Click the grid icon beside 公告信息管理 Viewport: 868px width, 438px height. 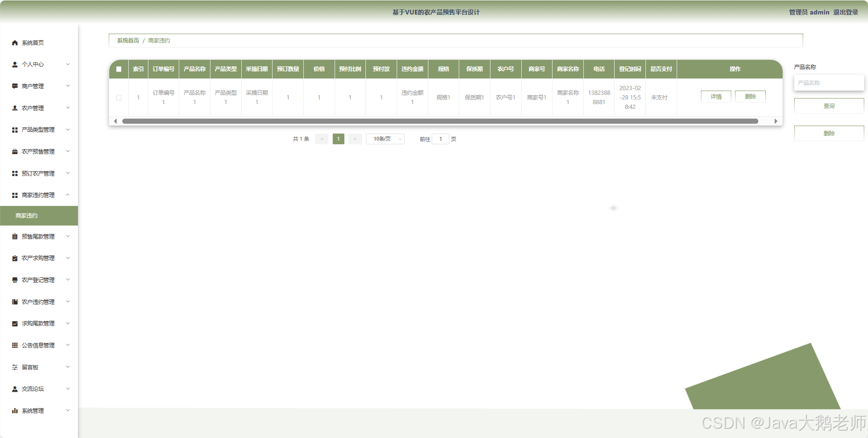tap(15, 346)
